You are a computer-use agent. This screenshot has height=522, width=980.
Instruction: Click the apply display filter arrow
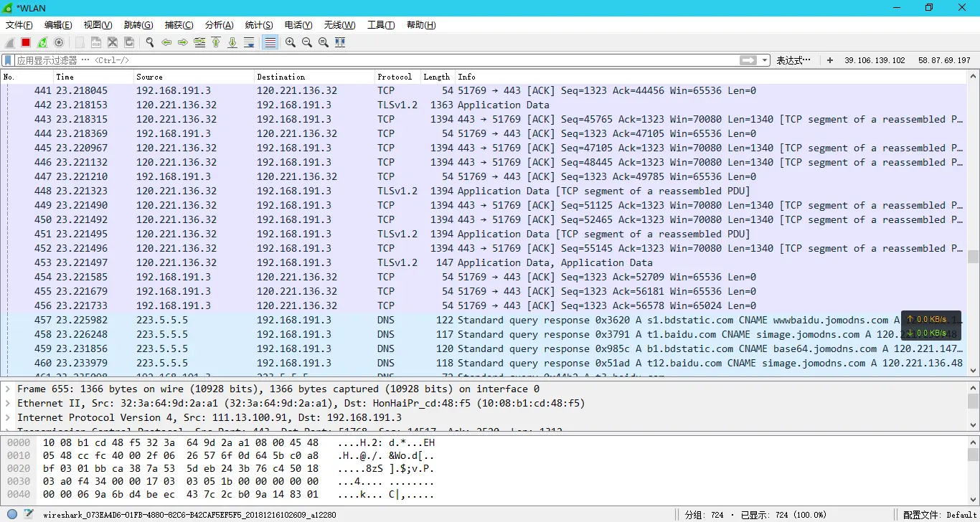[x=748, y=60]
